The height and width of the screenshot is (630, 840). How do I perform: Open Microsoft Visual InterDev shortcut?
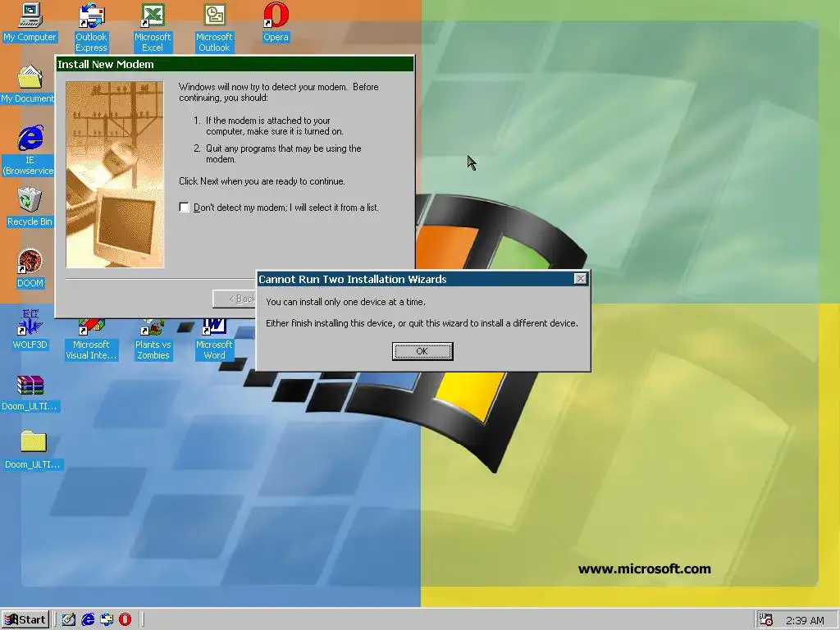(x=91, y=339)
